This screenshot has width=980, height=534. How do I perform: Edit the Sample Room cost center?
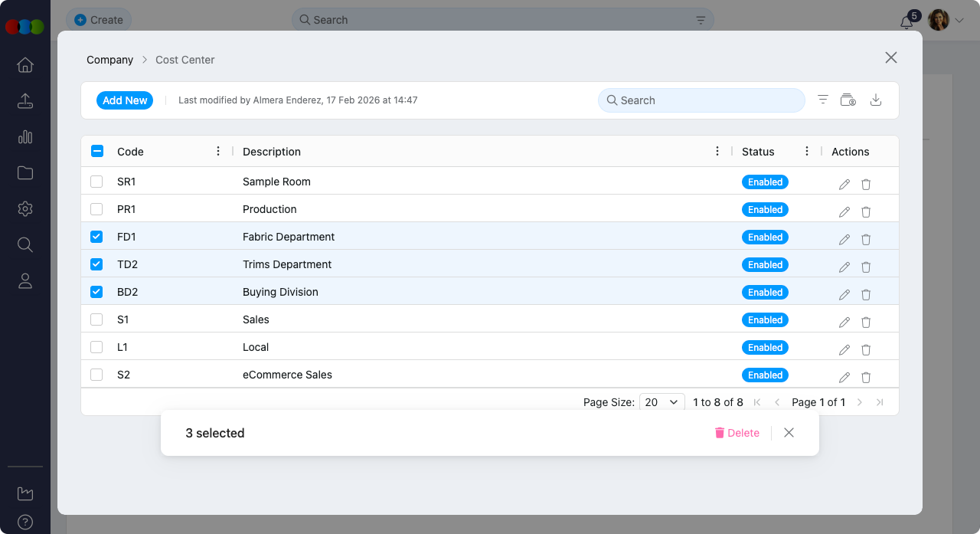coord(844,184)
